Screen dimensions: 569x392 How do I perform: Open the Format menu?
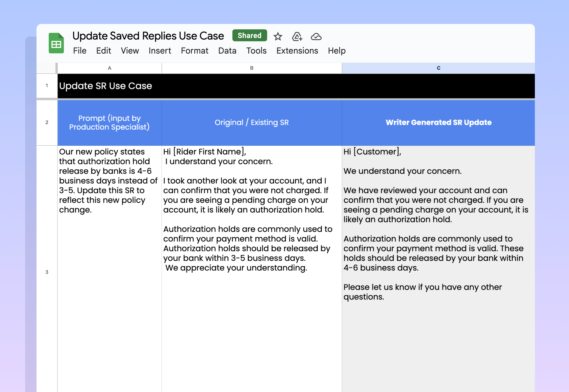194,51
